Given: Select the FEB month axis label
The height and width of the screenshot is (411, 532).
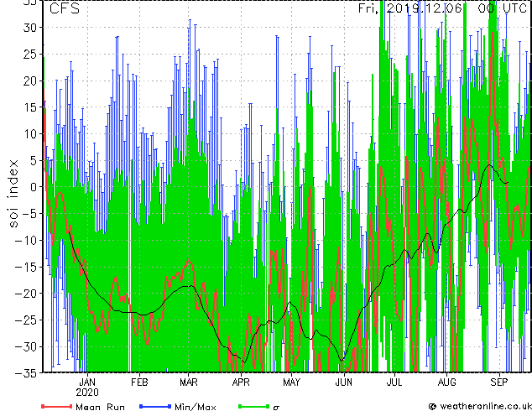Looking at the screenshot, I should [x=139, y=382].
